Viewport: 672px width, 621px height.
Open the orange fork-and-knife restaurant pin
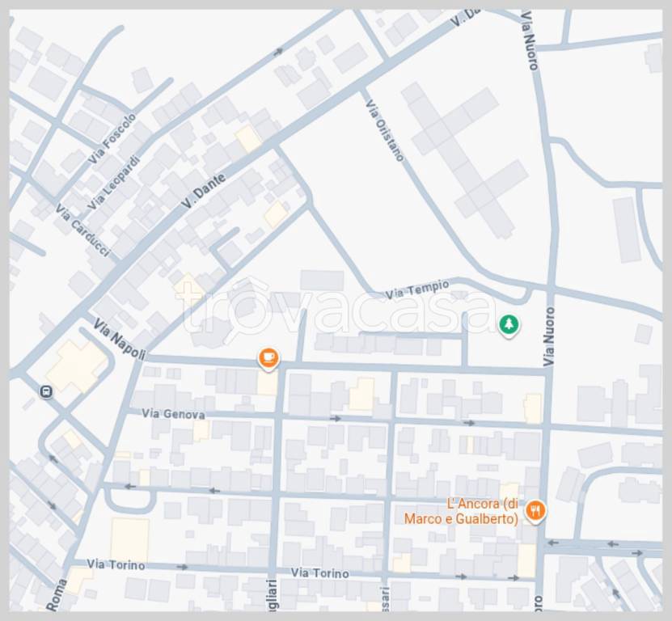coord(535,510)
